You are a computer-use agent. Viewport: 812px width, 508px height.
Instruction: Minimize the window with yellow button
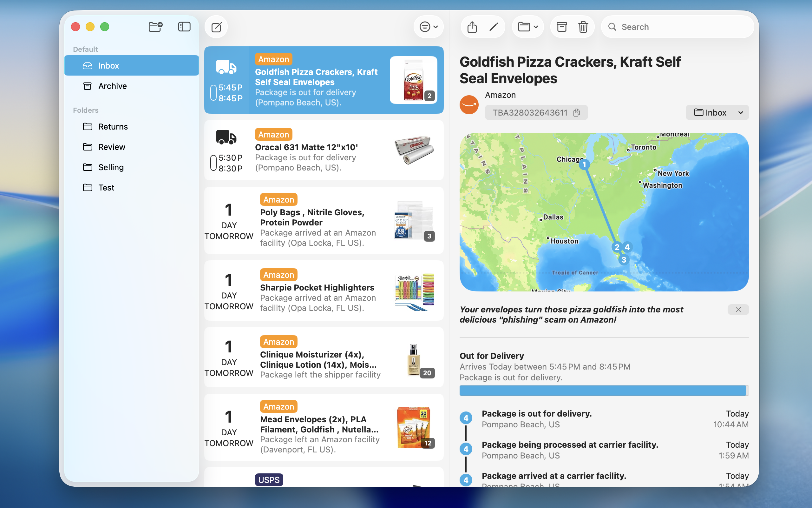pyautogui.click(x=90, y=27)
